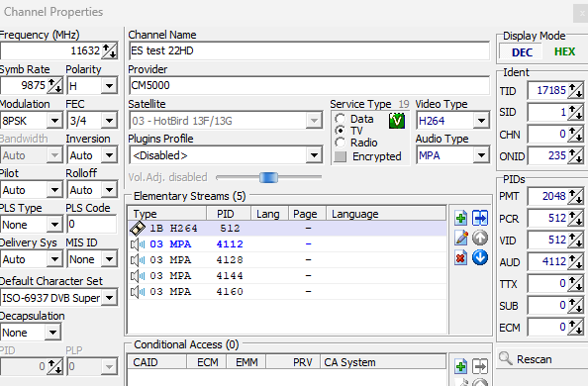The width and height of the screenshot is (588, 386).
Task: Switch display mode to HEX
Action: 564,51
